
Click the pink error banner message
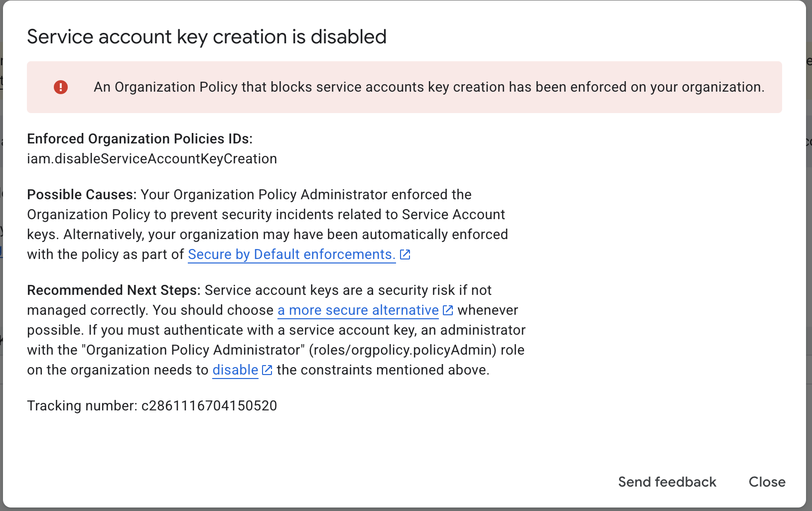tap(429, 87)
